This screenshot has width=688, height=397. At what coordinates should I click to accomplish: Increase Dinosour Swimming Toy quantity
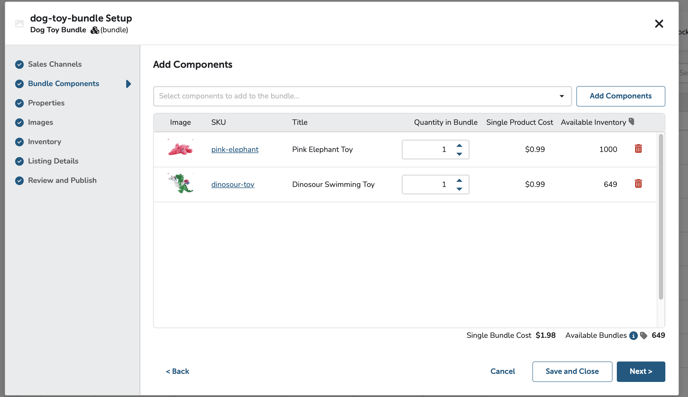point(459,181)
